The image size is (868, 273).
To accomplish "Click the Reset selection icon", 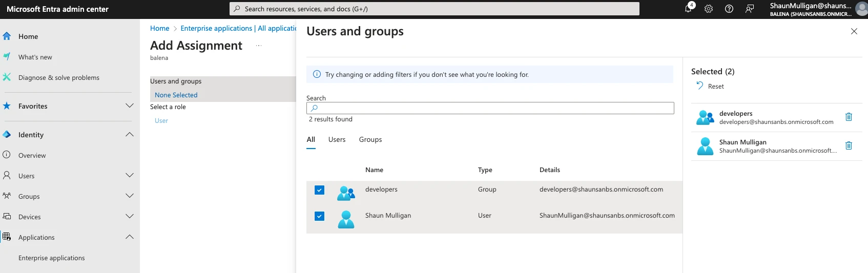I will click(x=700, y=86).
